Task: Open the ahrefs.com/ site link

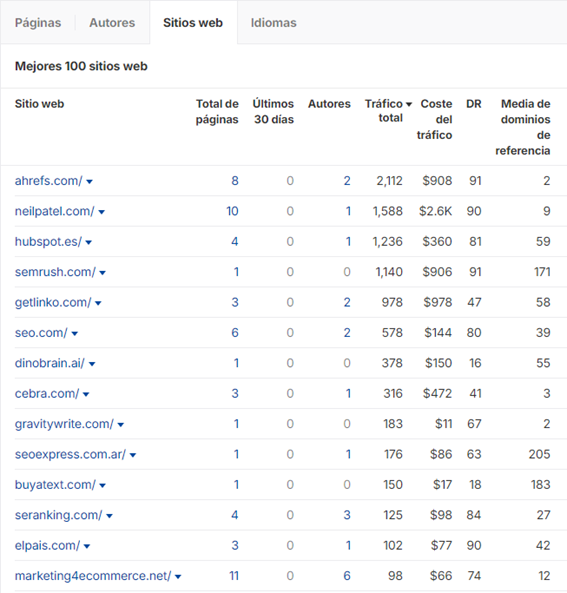Action: coord(48,181)
